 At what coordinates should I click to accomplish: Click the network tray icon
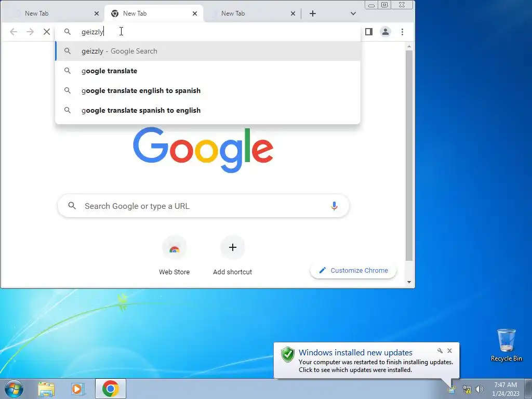coord(467,389)
